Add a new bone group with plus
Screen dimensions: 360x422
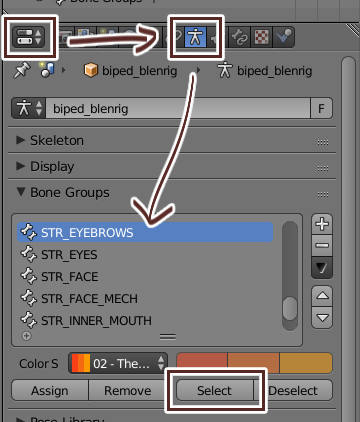[322, 224]
